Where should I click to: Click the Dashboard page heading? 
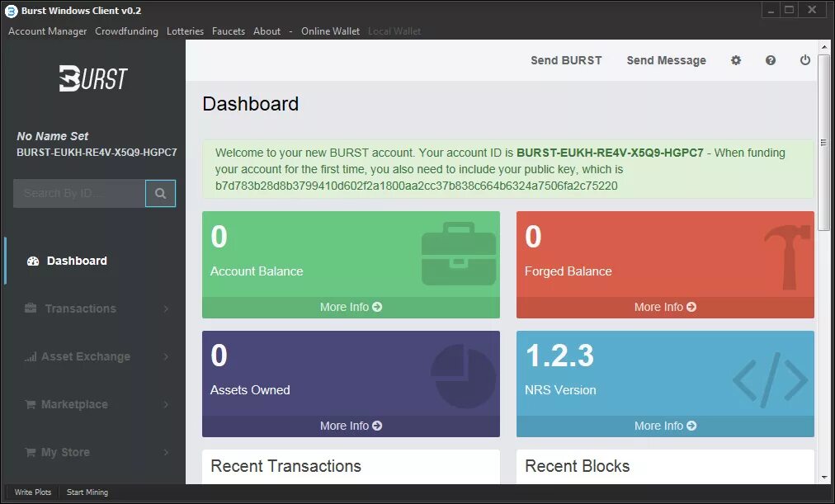pos(250,104)
